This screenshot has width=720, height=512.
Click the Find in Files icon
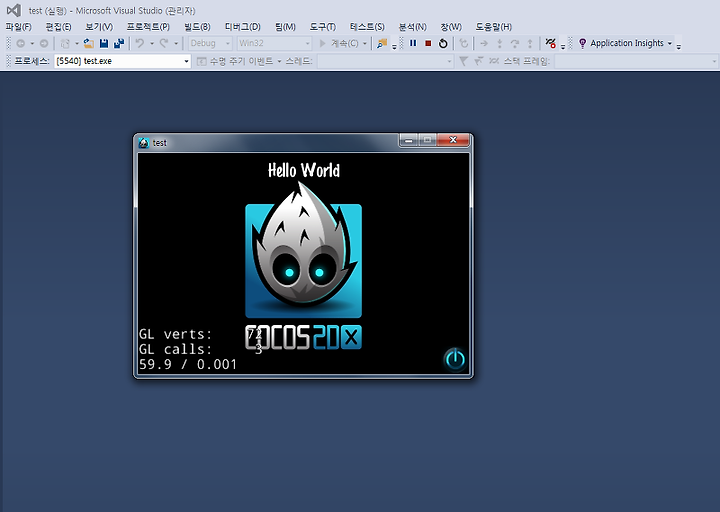[x=382, y=43]
